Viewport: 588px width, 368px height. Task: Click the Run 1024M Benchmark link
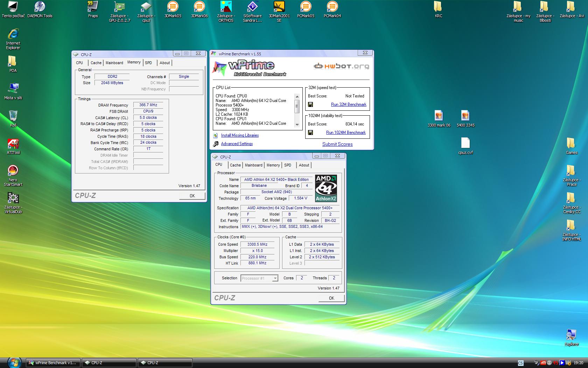(346, 132)
